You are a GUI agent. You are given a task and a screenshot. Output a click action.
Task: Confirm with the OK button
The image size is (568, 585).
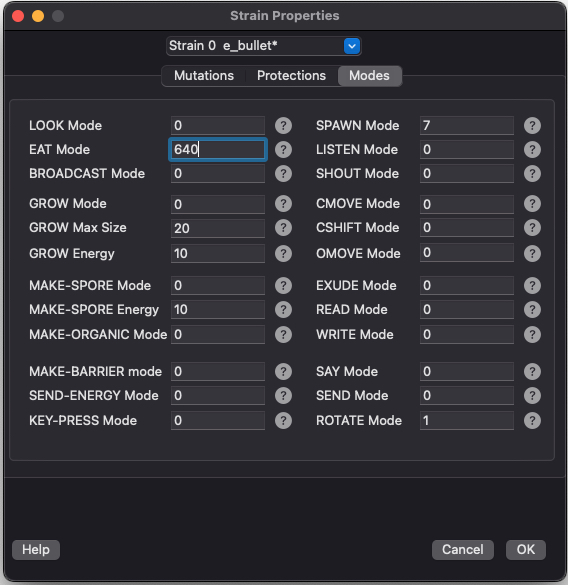coord(525,550)
